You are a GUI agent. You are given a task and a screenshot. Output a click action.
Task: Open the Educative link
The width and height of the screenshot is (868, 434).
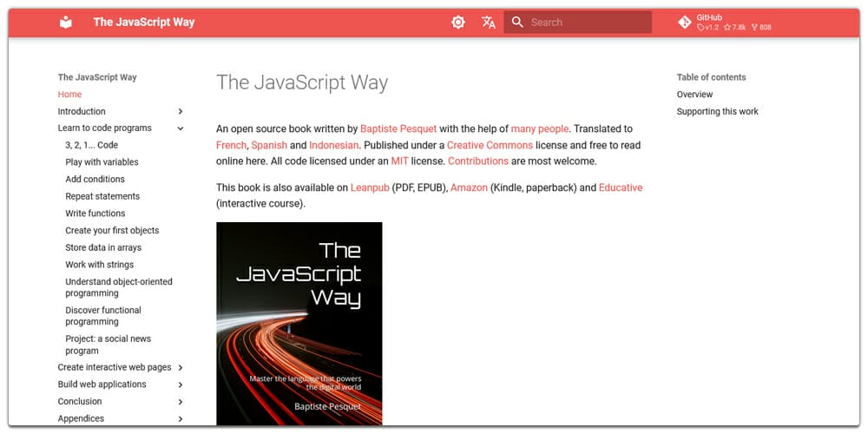[x=621, y=187]
